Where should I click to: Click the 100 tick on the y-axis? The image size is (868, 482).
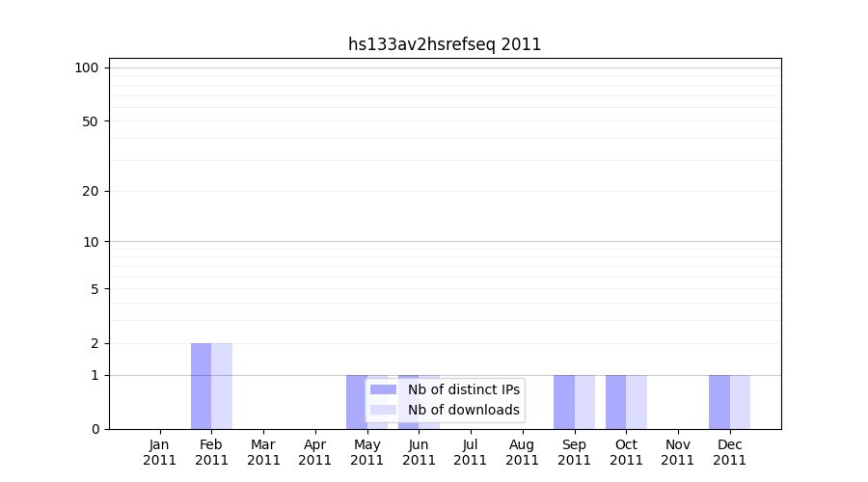87,67
